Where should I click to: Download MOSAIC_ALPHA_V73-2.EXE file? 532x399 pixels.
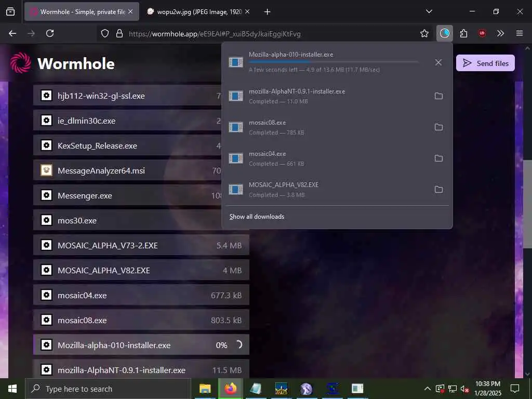click(x=141, y=245)
